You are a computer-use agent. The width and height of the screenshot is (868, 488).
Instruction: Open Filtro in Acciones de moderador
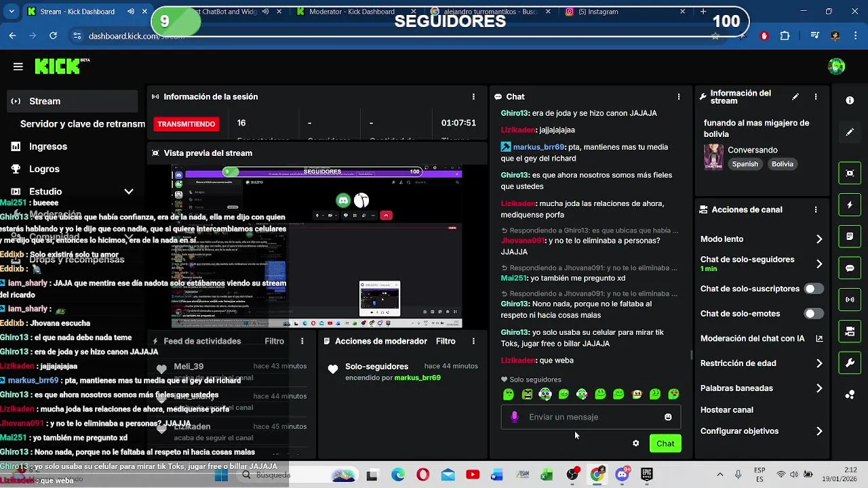pos(446,341)
